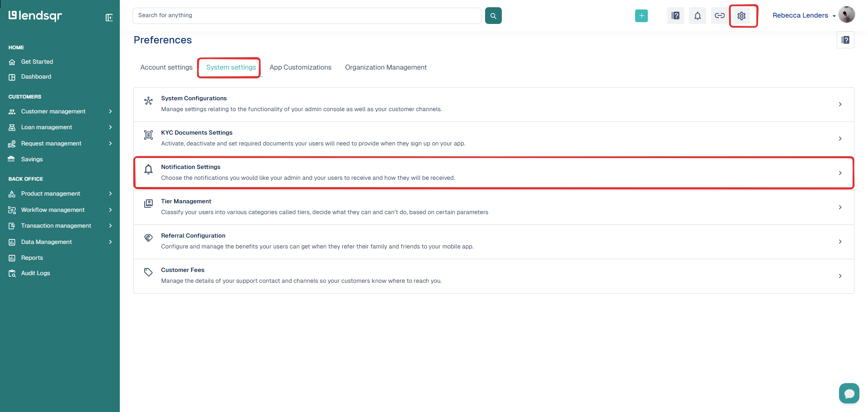Image resolution: width=868 pixels, height=412 pixels.
Task: Expand Request management submenu chevron
Action: click(110, 144)
